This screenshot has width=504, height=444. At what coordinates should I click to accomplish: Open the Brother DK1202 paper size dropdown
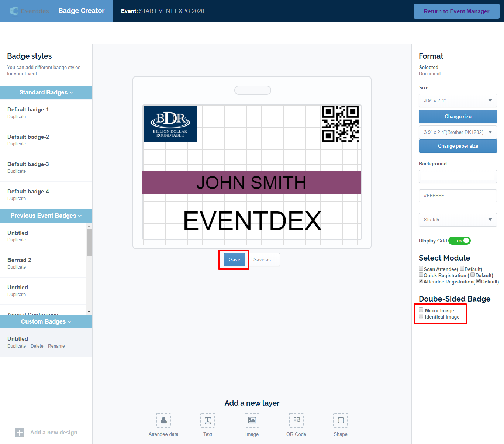(x=458, y=132)
